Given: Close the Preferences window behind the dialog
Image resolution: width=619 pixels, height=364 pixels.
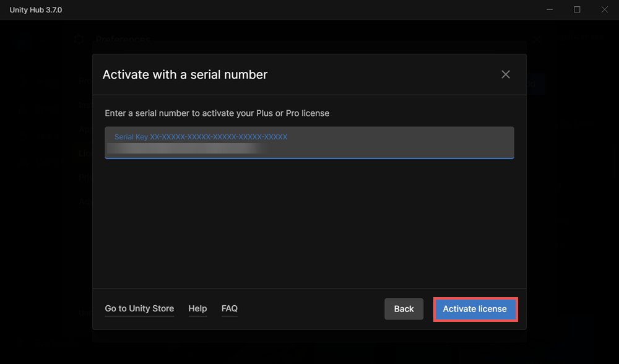Looking at the screenshot, I should (536, 39).
